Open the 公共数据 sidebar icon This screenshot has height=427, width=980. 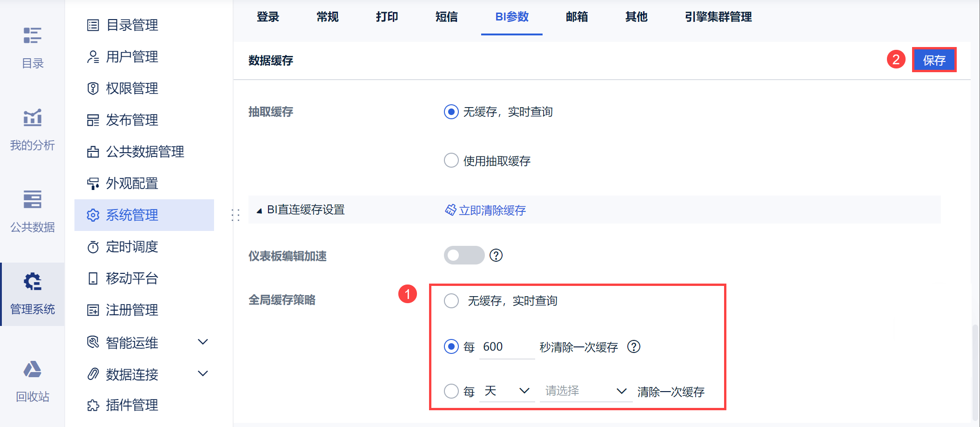[32, 200]
